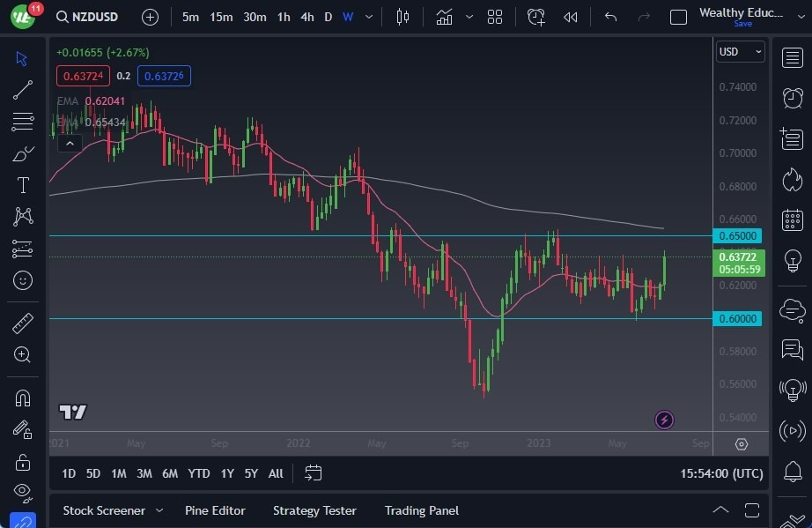Select the Brush drawing tool
This screenshot has height=528, width=812.
click(x=22, y=152)
